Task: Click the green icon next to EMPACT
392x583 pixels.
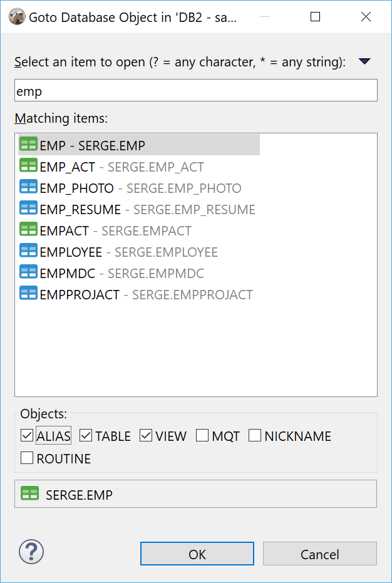Action: [28, 229]
